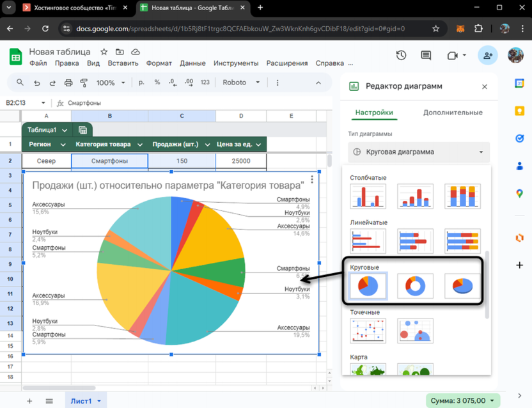Close the Редактор диаграмм panel
This screenshot has height=408, width=532.
coord(484,86)
